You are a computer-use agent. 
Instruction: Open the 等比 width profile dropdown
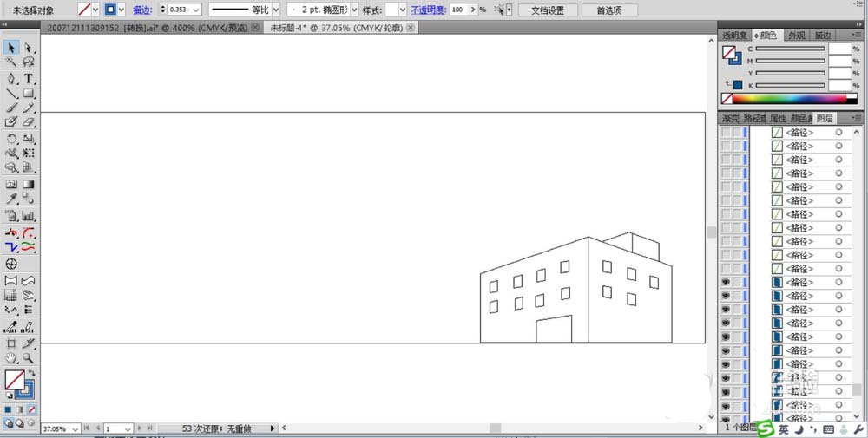(276, 10)
